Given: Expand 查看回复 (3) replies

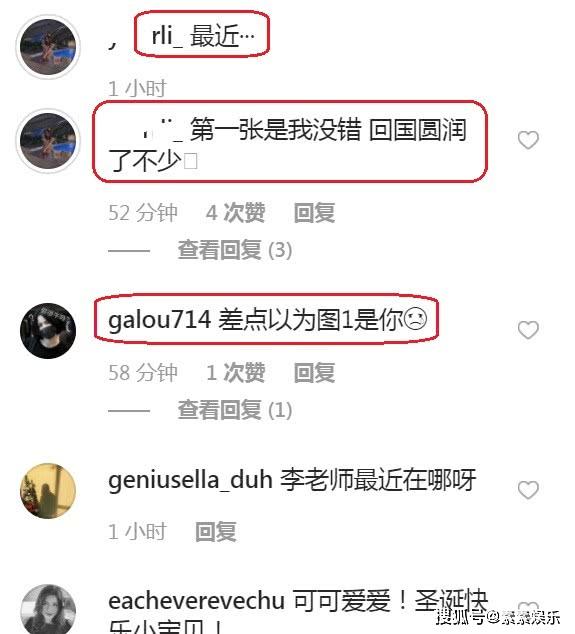Looking at the screenshot, I should point(235,250).
